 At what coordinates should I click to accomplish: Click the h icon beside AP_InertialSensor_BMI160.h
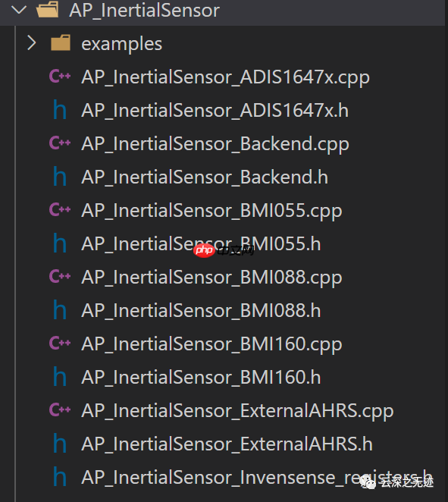coord(60,376)
